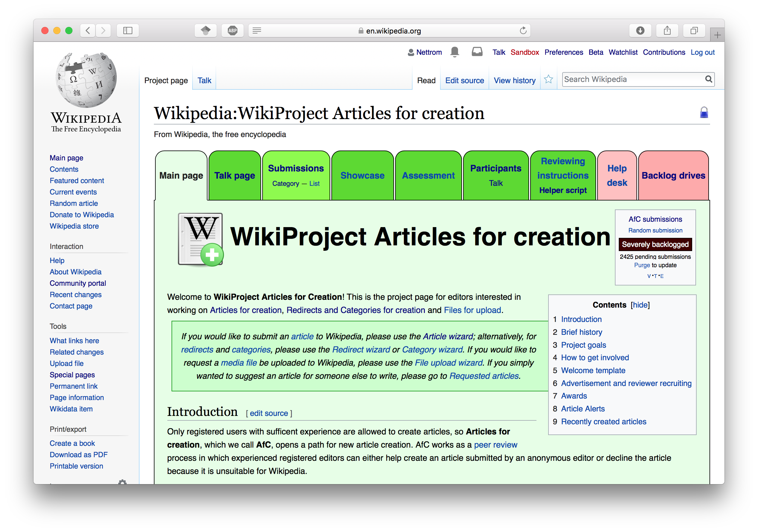Screen dimensions: 758x532
Task: Open the notices inbox tray icon
Action: pos(477,52)
